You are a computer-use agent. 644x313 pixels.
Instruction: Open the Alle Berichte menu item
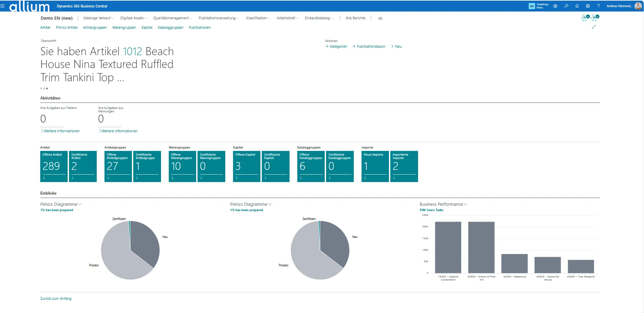[x=355, y=18]
